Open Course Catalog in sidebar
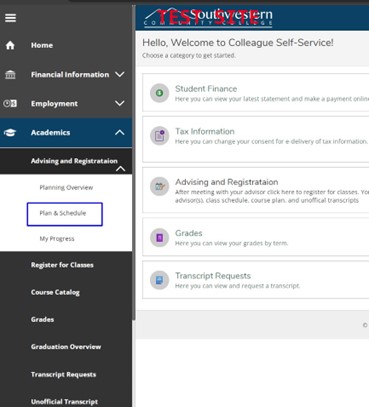The image size is (369, 407). click(55, 292)
